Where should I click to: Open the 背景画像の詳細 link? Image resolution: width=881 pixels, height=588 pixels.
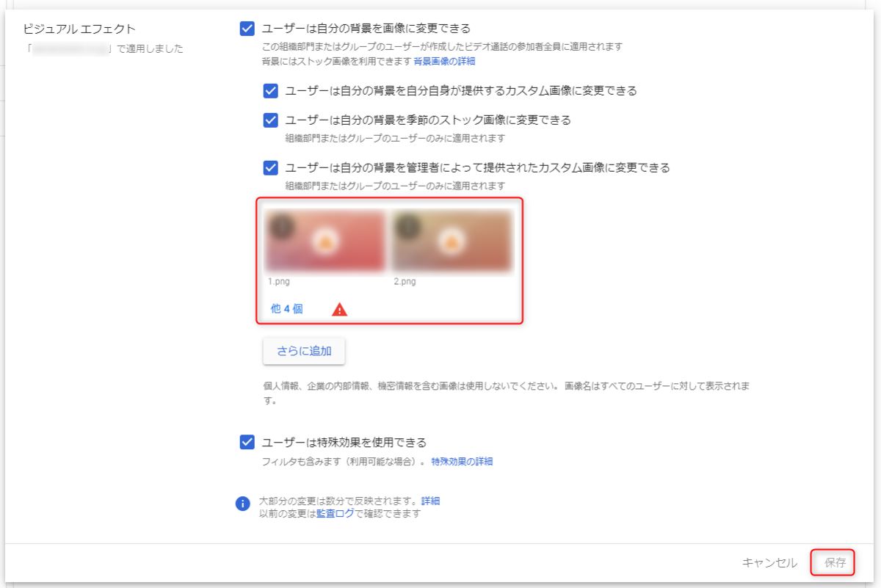pos(444,61)
